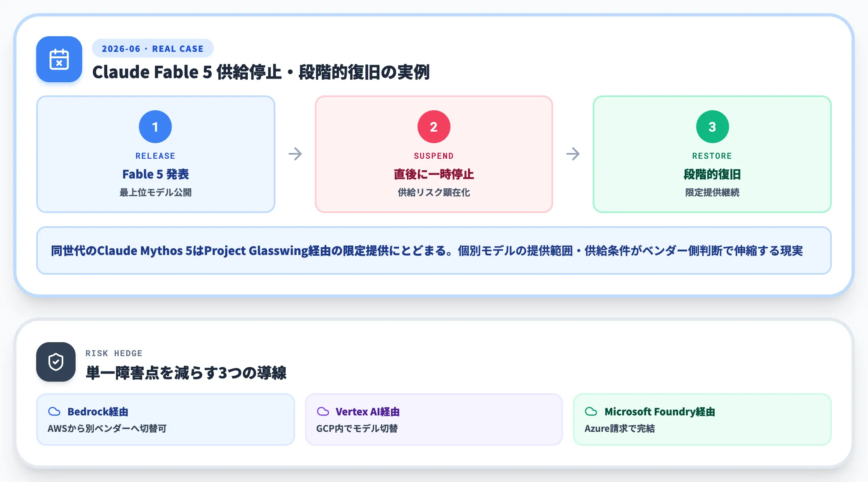Click the Claude Mythos 5 note text
The width and height of the screenshot is (868, 482).
[427, 251]
